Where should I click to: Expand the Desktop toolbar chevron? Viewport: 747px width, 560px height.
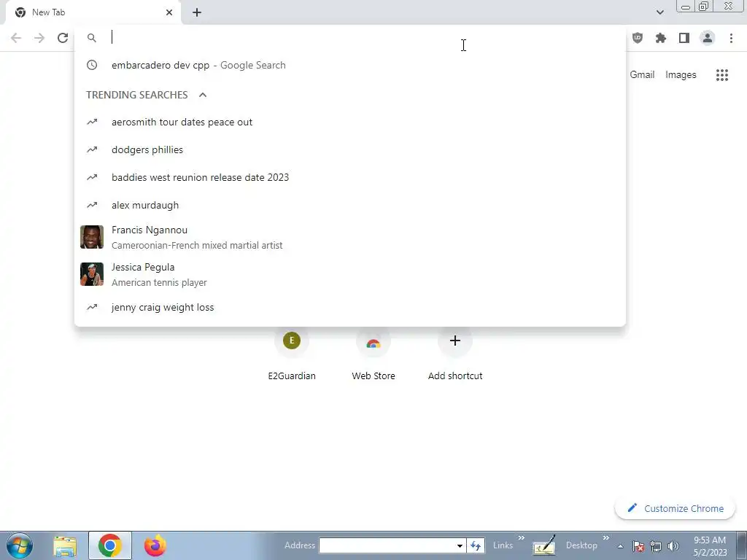click(606, 538)
